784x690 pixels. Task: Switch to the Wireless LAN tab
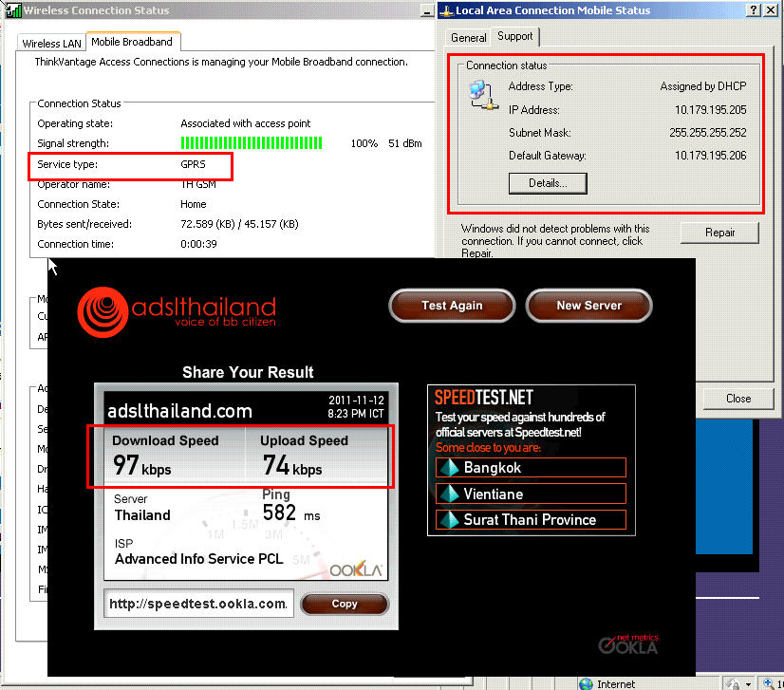tap(51, 43)
